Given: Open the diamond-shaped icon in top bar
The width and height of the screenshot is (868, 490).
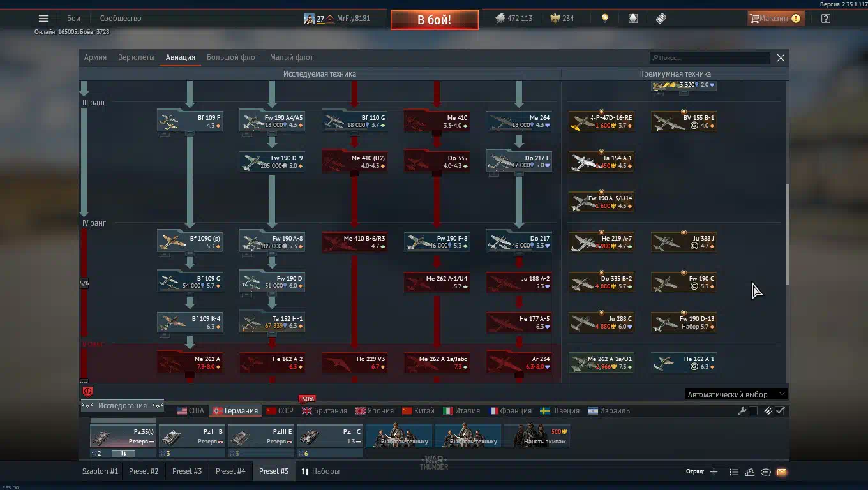Looking at the screenshot, I should pyautogui.click(x=632, y=19).
